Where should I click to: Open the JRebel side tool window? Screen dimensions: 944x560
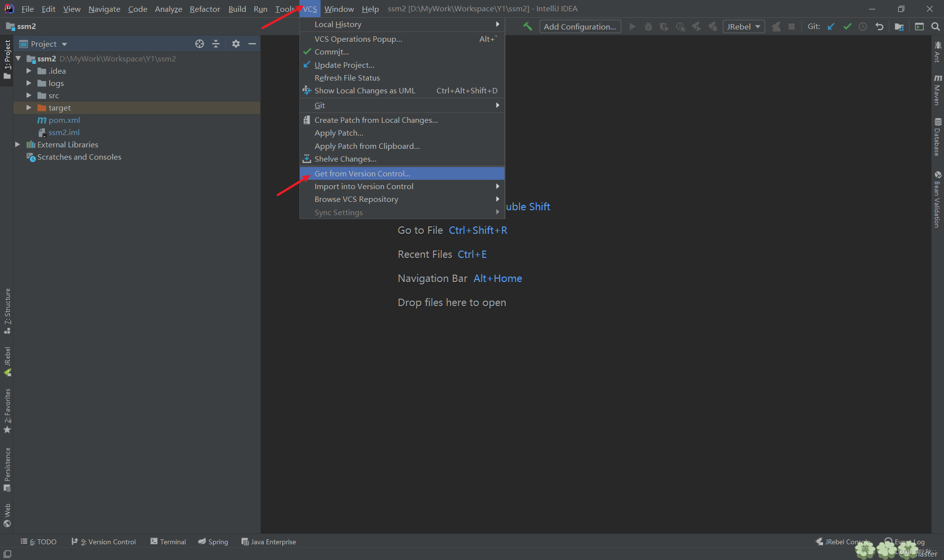click(7, 362)
